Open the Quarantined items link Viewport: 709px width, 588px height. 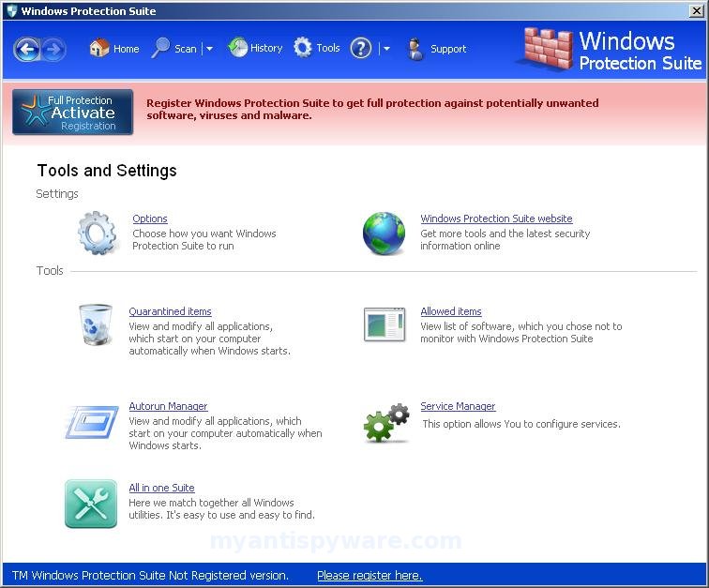(170, 311)
